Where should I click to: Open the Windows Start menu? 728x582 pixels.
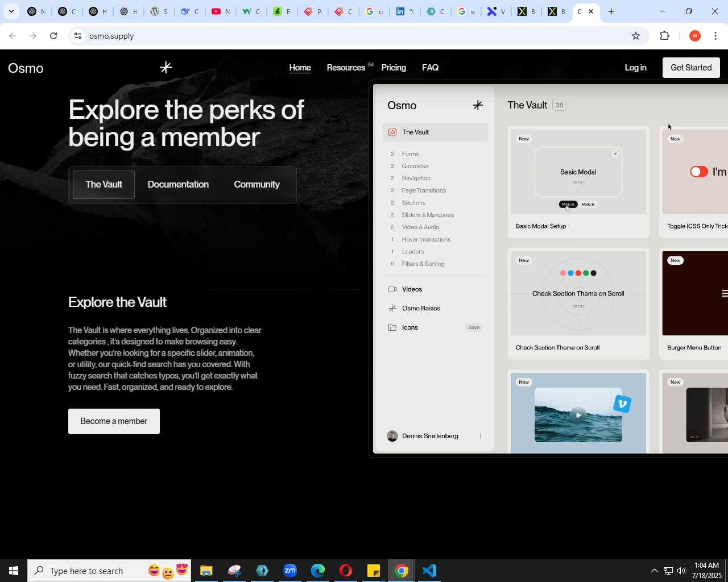tap(14, 571)
